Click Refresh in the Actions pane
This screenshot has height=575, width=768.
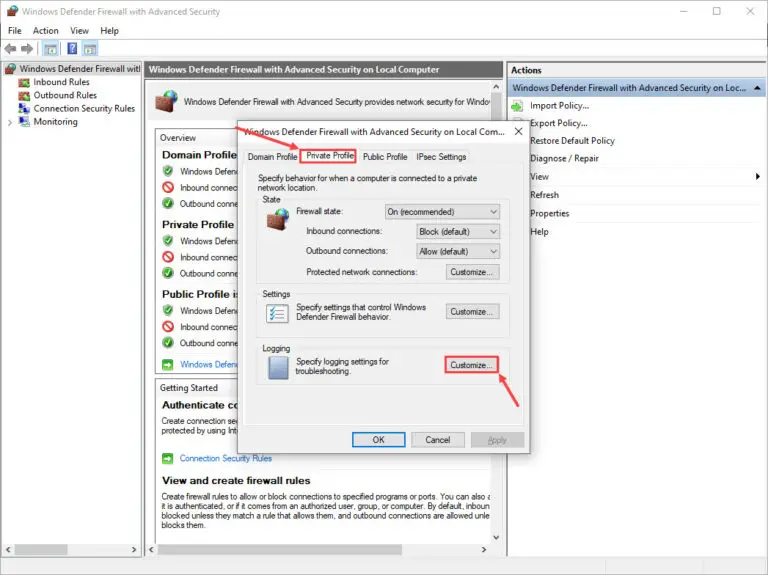pos(544,195)
